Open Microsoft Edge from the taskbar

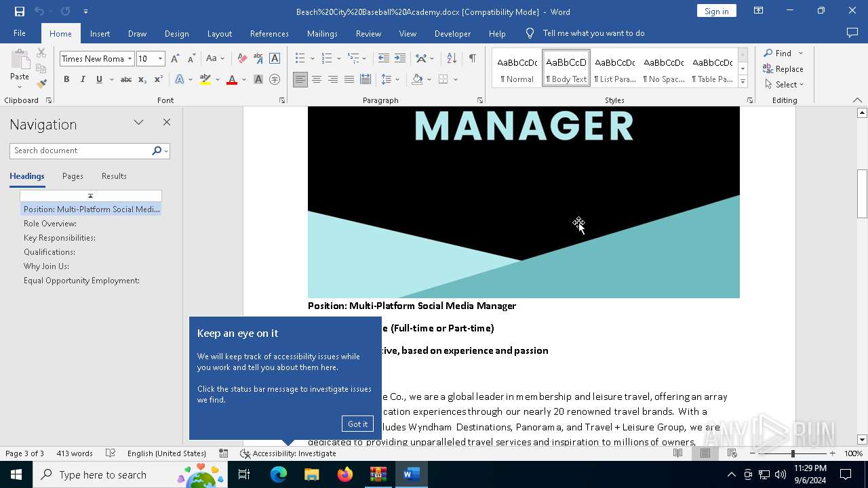point(279,474)
